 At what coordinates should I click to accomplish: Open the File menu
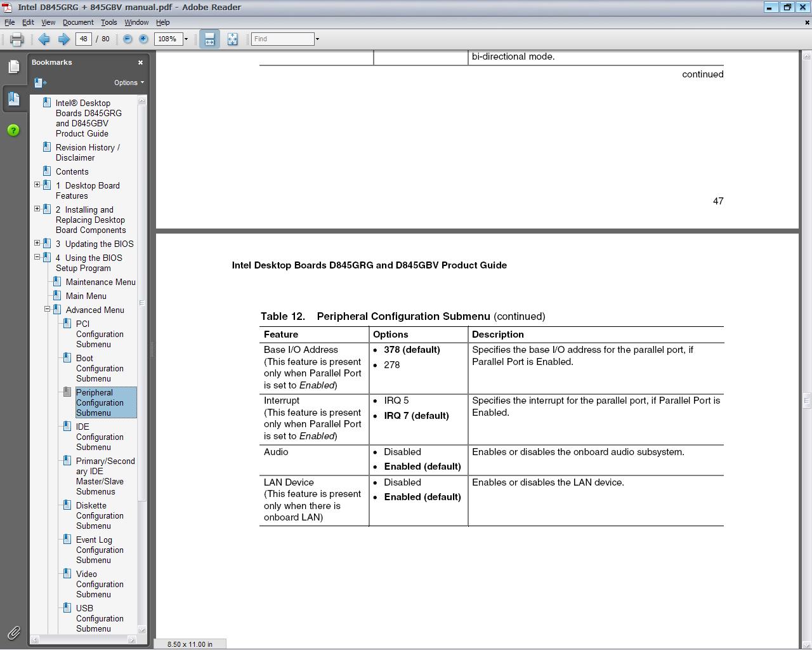tap(10, 22)
